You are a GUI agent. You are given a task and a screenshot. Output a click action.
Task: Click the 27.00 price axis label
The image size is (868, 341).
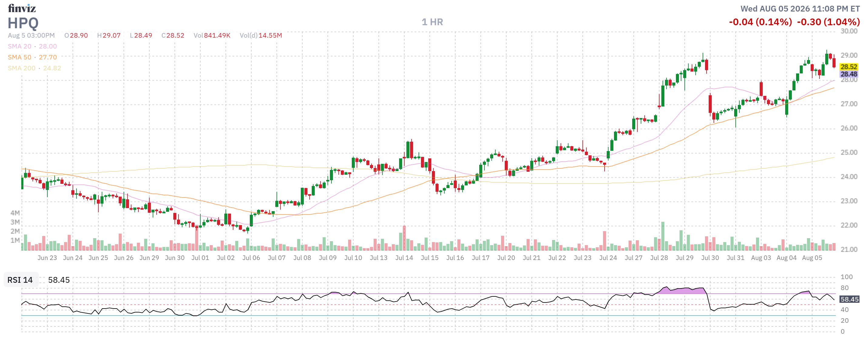click(x=849, y=104)
